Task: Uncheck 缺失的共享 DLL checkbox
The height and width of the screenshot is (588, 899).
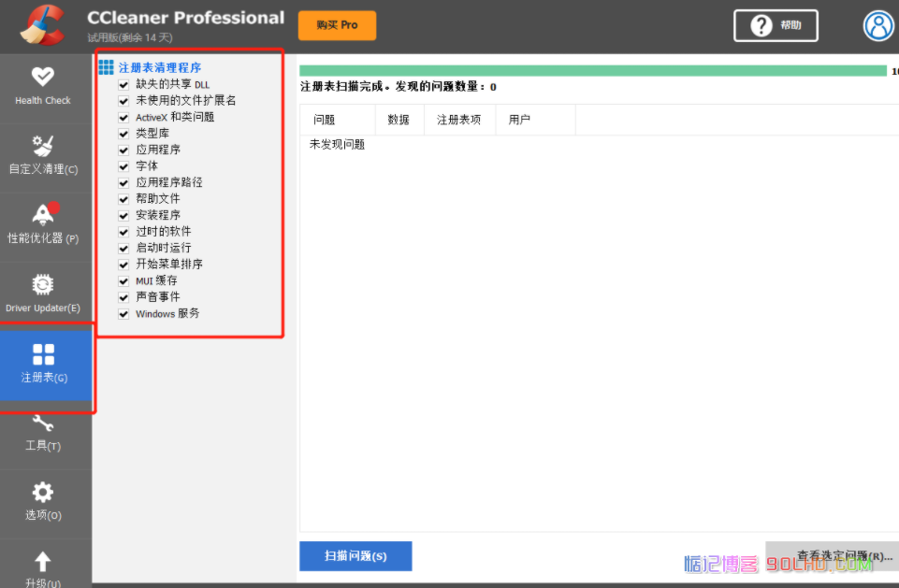Action: [x=123, y=85]
